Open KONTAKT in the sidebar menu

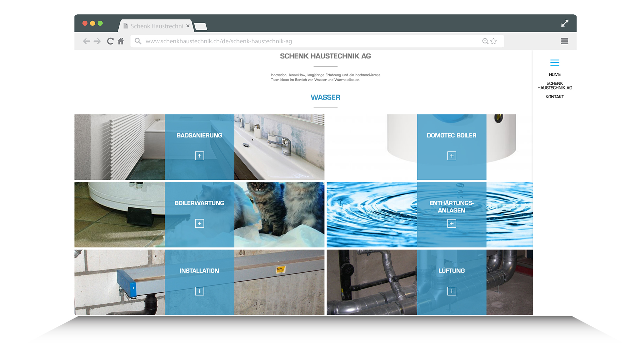555,97
